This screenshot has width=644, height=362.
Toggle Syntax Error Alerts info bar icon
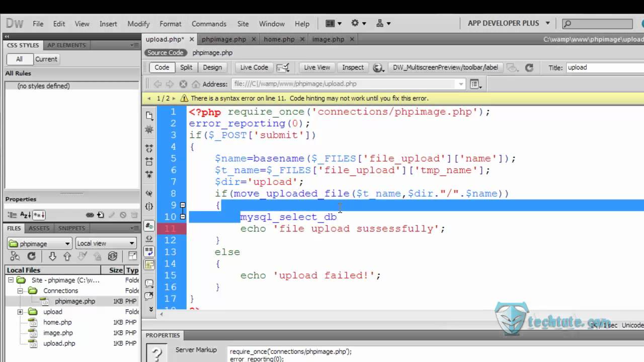(x=149, y=264)
